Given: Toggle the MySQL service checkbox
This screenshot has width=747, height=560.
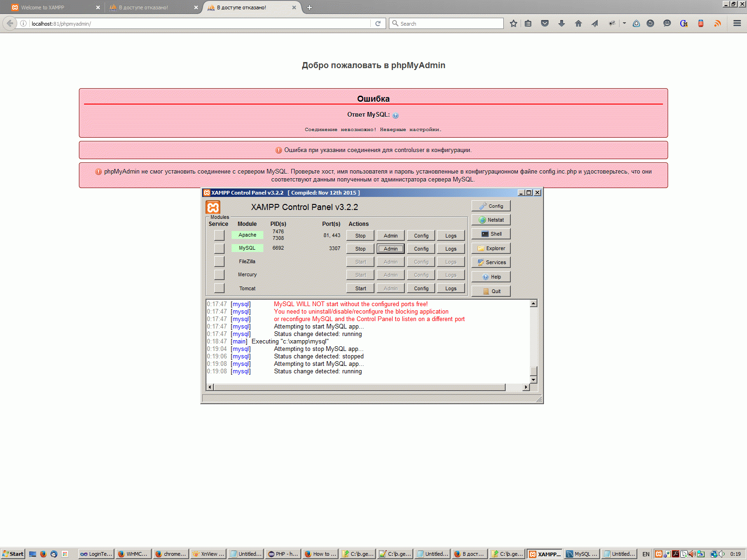Looking at the screenshot, I should click(219, 248).
